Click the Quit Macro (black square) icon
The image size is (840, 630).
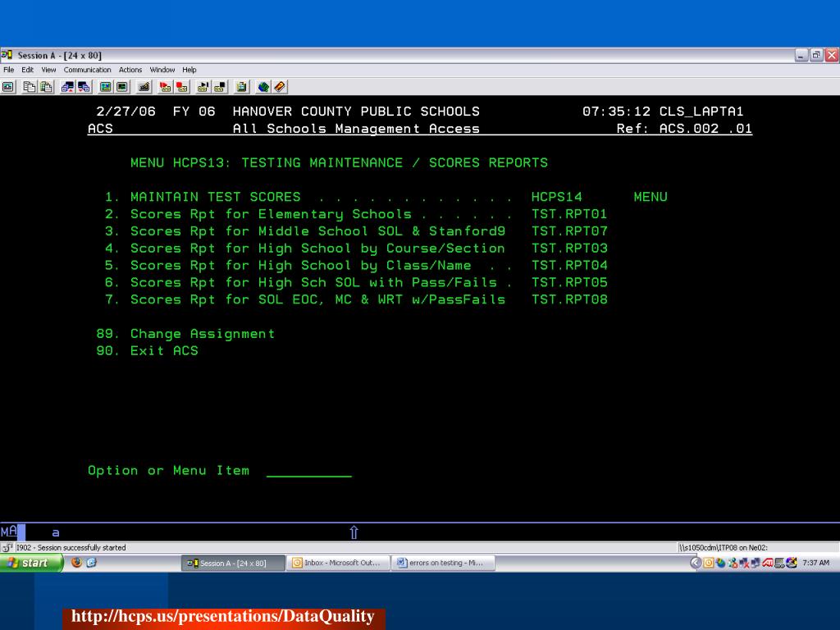(x=220, y=87)
